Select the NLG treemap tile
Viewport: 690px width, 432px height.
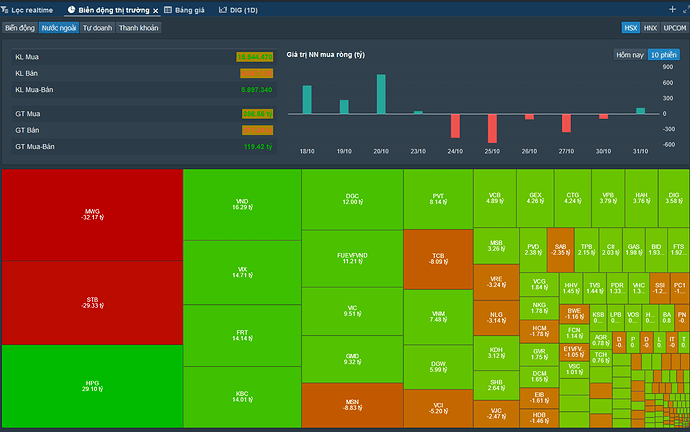click(x=496, y=318)
